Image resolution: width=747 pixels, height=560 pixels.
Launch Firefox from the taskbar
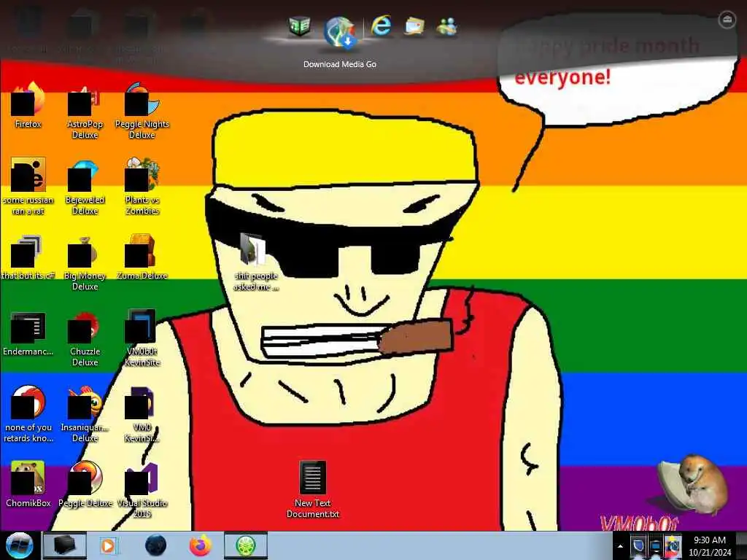201,545
